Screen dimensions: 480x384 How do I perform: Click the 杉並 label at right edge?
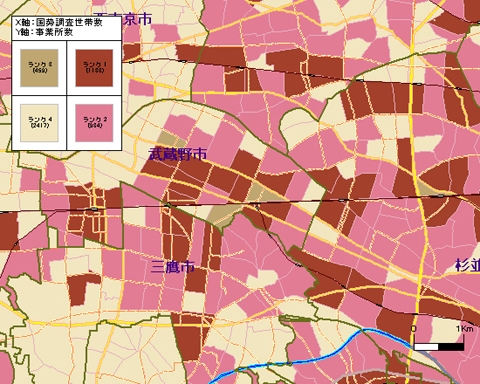468,266
